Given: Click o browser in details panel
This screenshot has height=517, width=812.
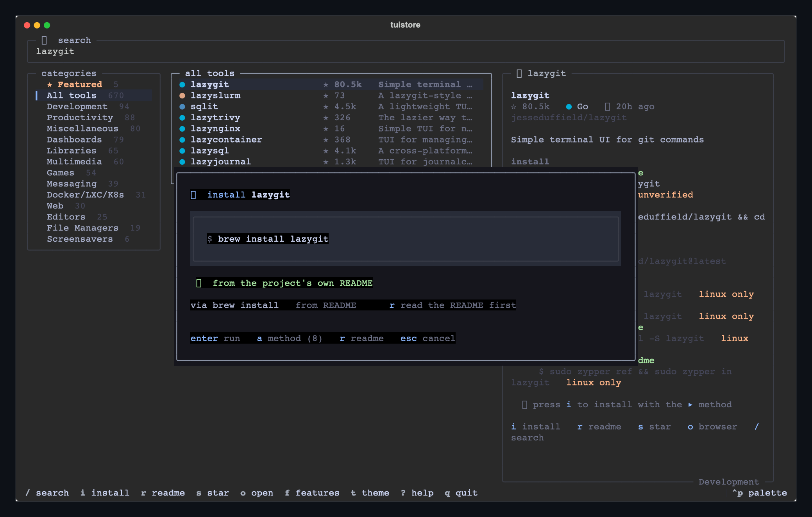Looking at the screenshot, I should pyautogui.click(x=712, y=427).
